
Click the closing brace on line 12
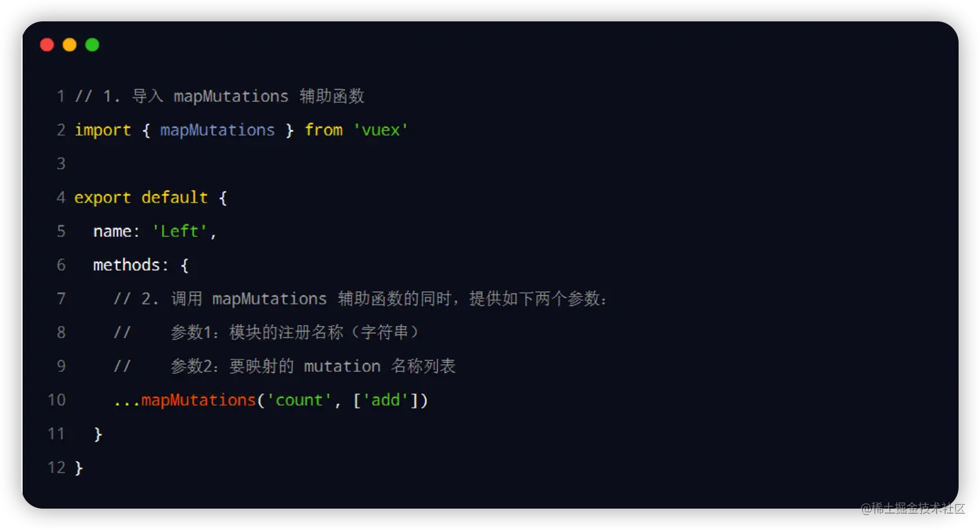(79, 468)
